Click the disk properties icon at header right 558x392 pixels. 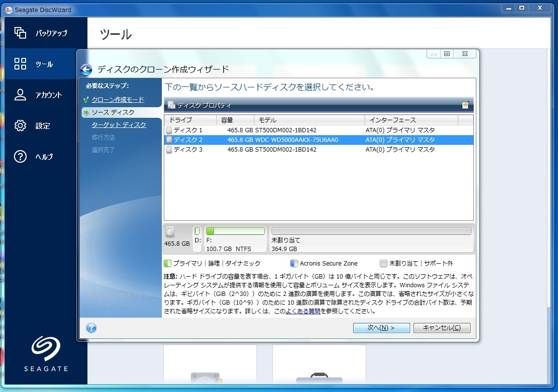pyautogui.click(x=465, y=105)
